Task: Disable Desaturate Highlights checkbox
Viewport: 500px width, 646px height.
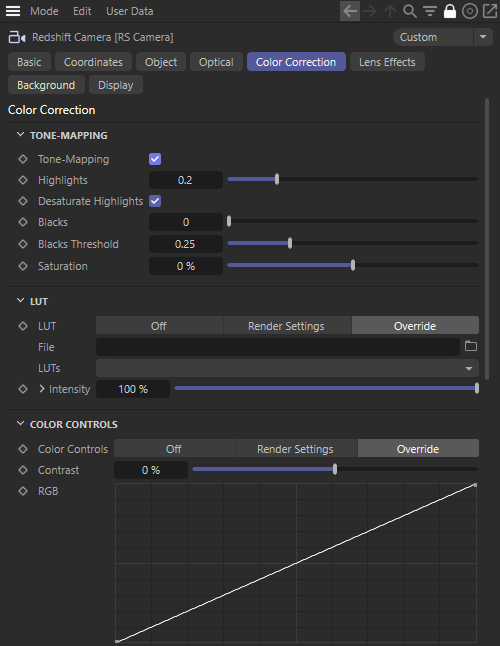Action: click(x=155, y=201)
